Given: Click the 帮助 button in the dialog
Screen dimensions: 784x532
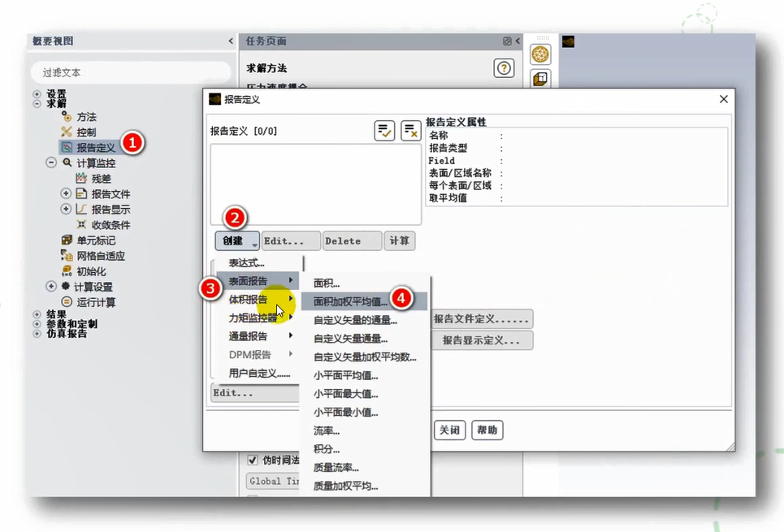Looking at the screenshot, I should click(x=487, y=430).
